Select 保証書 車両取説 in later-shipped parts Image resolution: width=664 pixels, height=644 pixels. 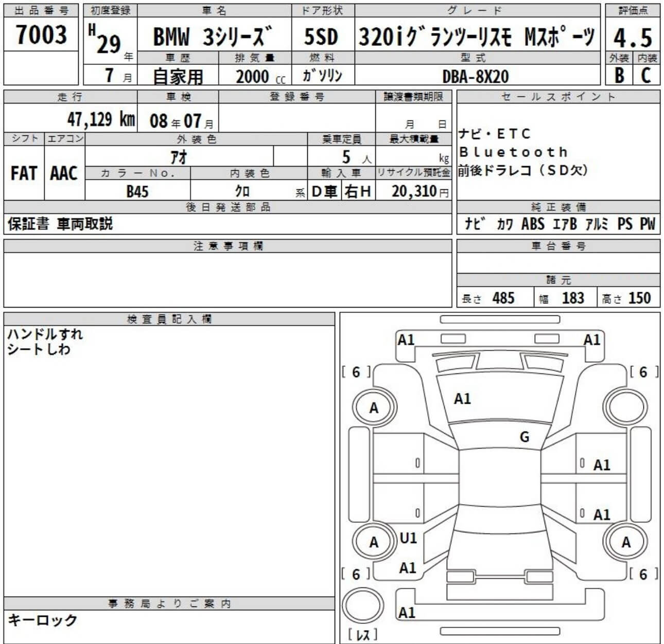pyautogui.click(x=60, y=224)
